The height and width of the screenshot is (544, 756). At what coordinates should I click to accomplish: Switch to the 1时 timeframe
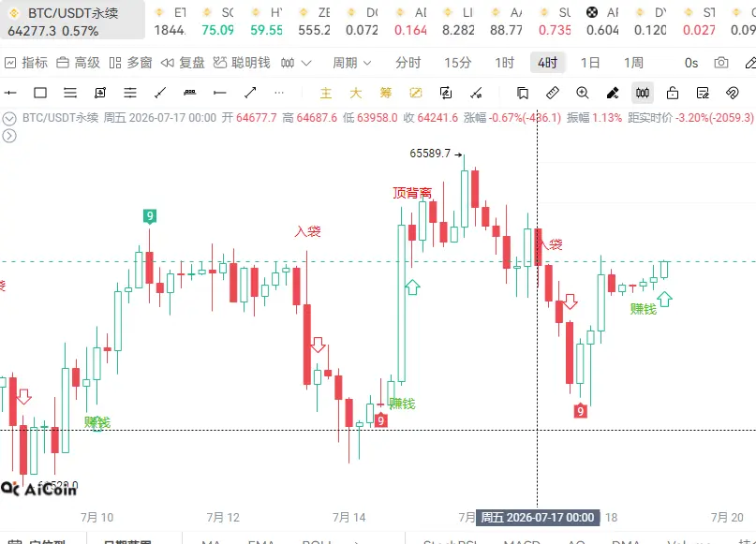504,63
